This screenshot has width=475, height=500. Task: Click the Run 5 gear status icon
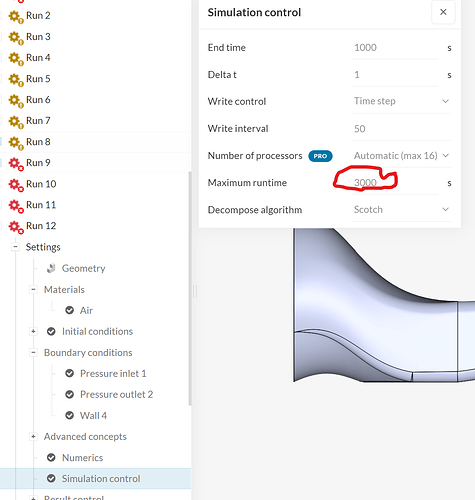16,80
